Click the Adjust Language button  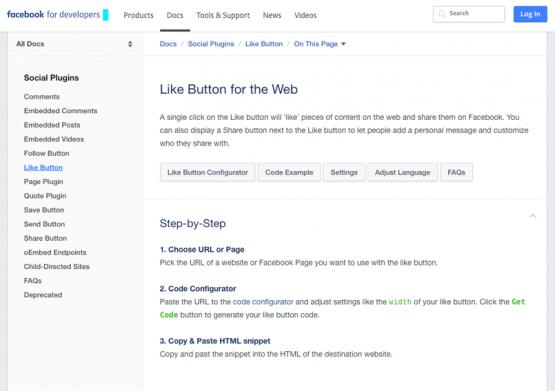tap(402, 172)
